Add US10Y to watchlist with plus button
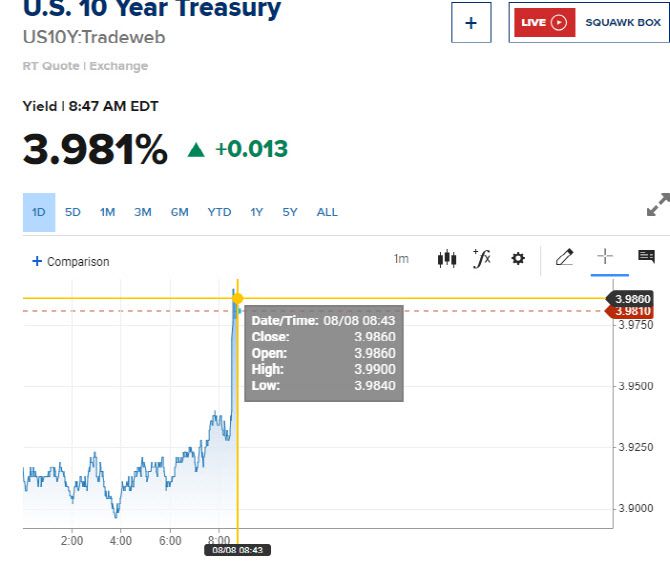This screenshot has height=574, width=670. 471,23
